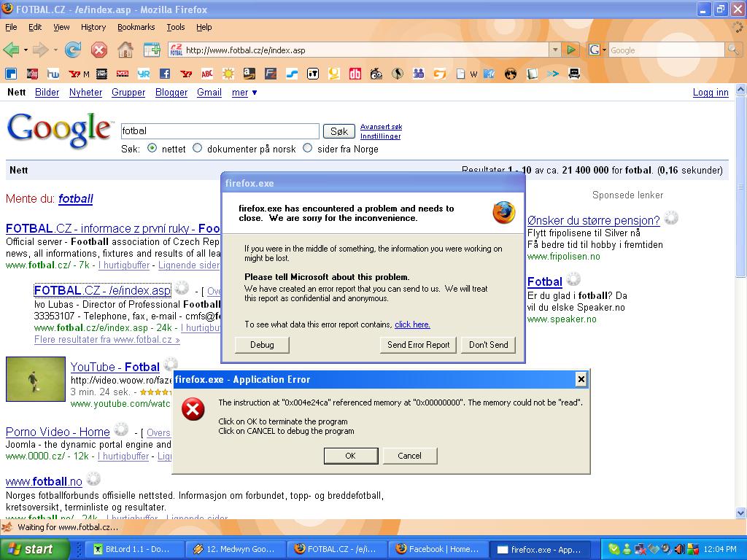Click the Don't Send button
747x560 pixels.
[x=488, y=345]
